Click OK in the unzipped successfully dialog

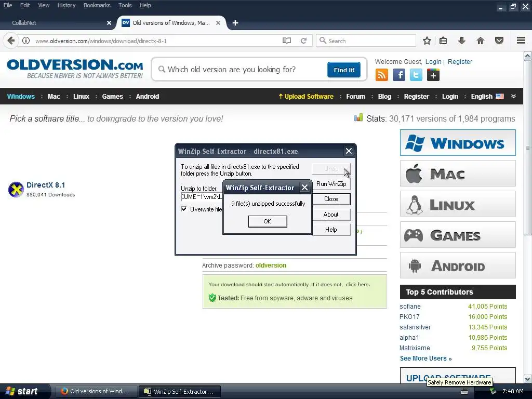(x=268, y=221)
